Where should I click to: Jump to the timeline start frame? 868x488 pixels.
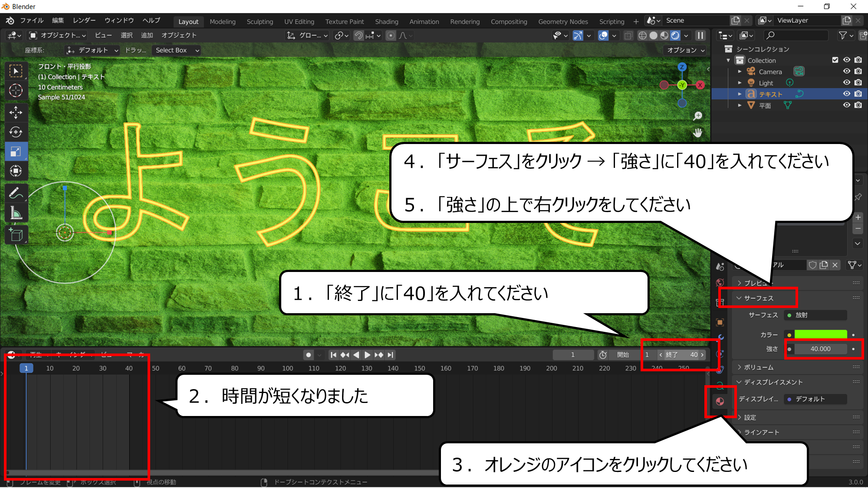pyautogui.click(x=333, y=355)
